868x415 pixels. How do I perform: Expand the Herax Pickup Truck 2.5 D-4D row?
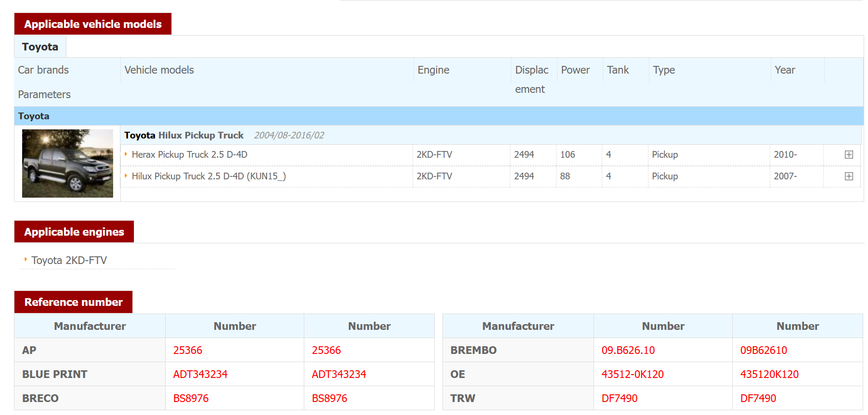point(849,155)
